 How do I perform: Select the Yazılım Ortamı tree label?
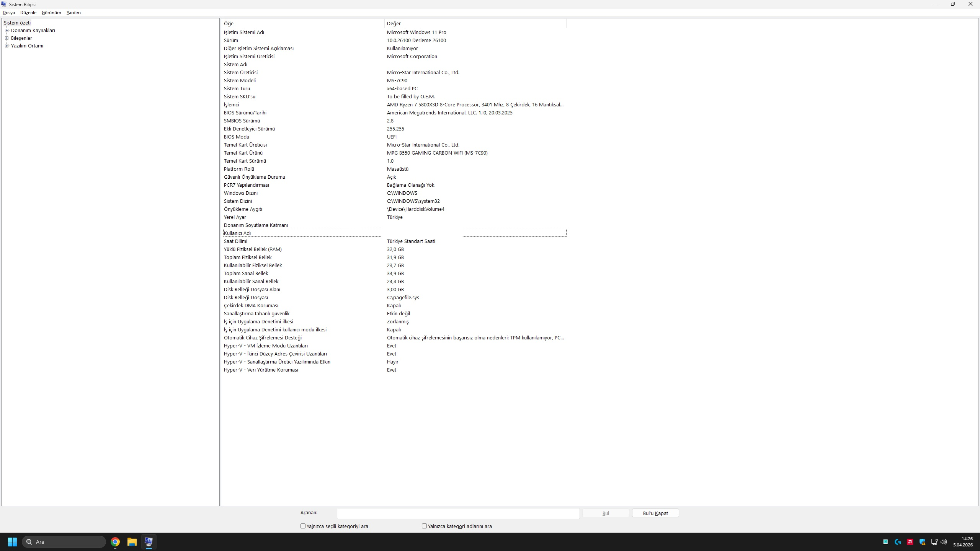[x=27, y=46]
